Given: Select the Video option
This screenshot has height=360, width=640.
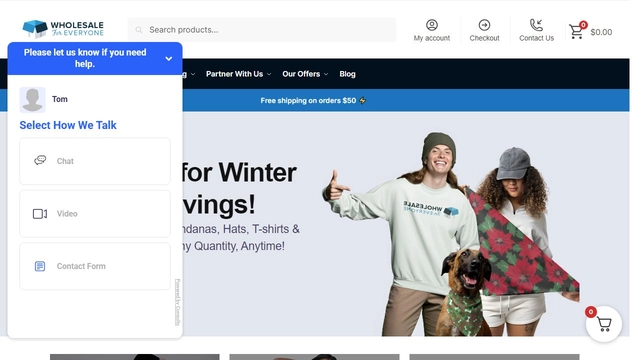Looking at the screenshot, I should [95, 213].
